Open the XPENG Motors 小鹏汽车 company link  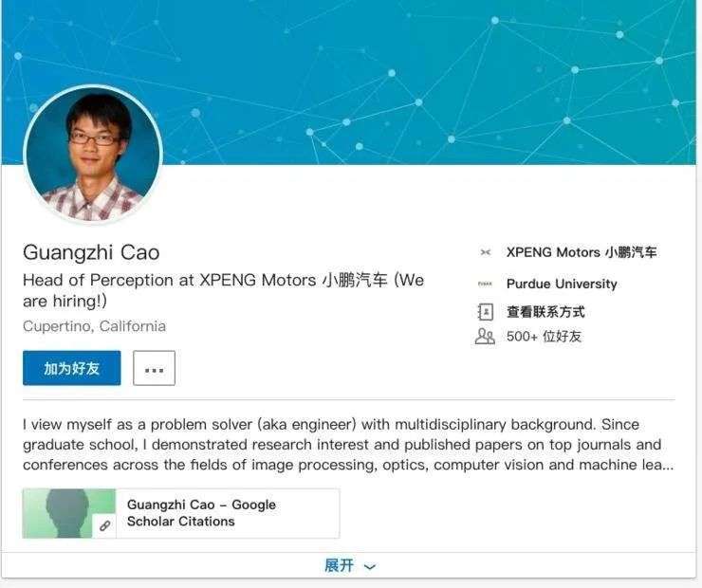point(582,252)
